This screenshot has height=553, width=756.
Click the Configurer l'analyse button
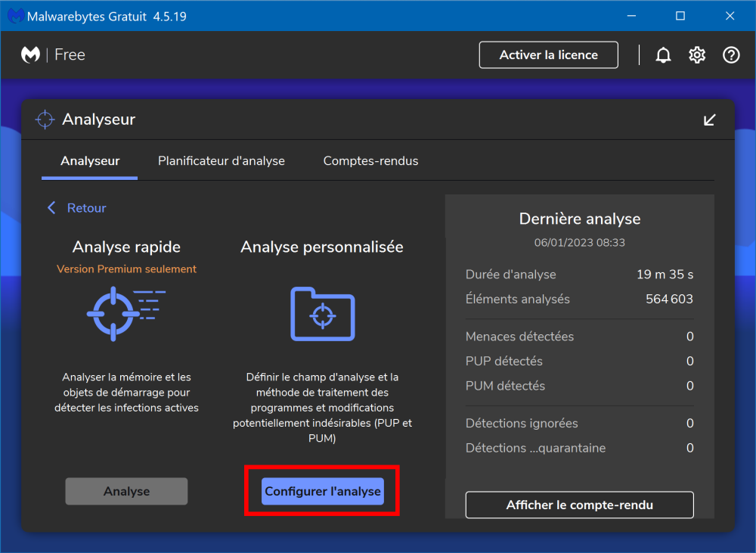(x=323, y=492)
